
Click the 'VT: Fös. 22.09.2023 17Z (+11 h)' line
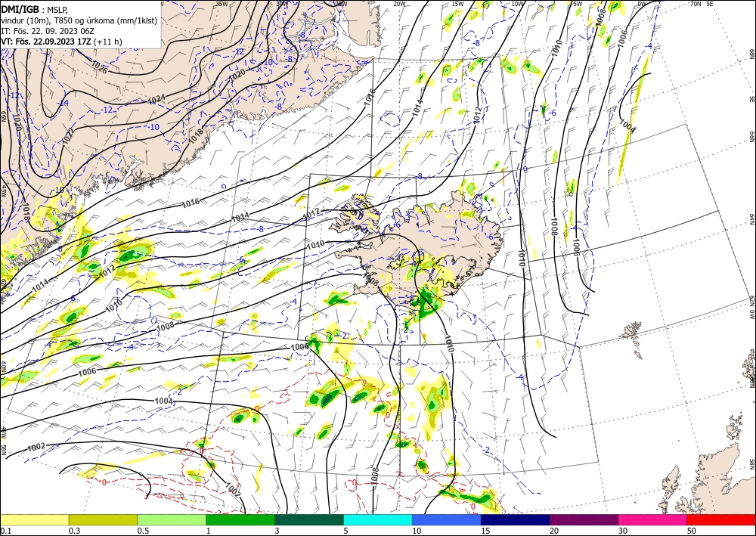point(62,42)
